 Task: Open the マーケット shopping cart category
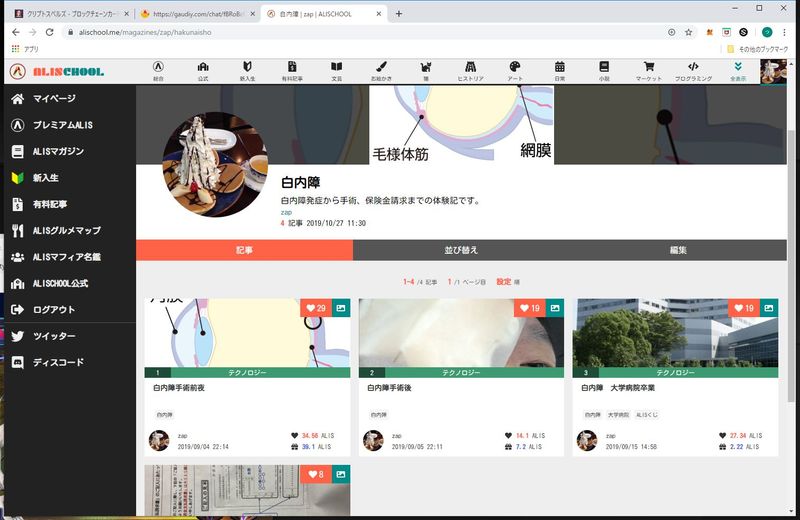(648, 70)
